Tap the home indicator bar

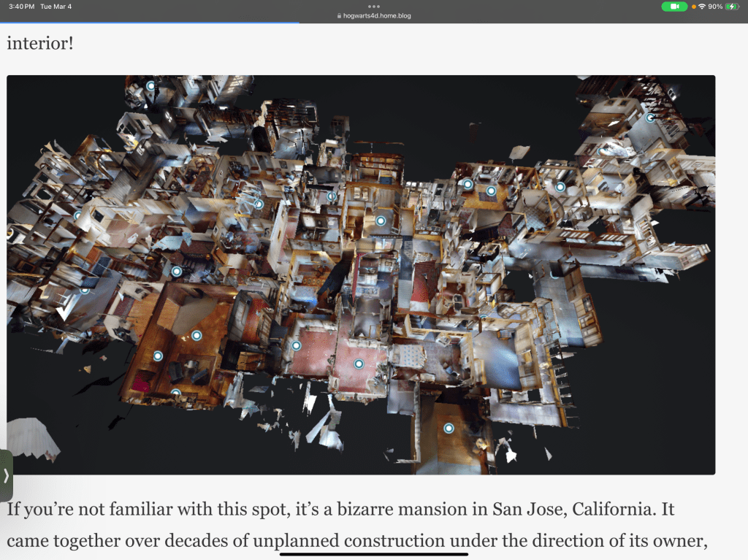[374, 553]
